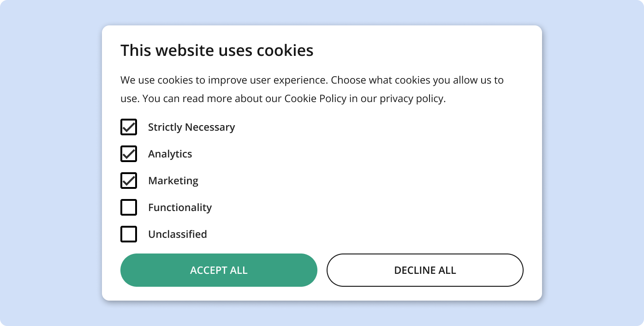This screenshot has width=644, height=326.
Task: Select the Strictly Necessary label
Action: 191,127
